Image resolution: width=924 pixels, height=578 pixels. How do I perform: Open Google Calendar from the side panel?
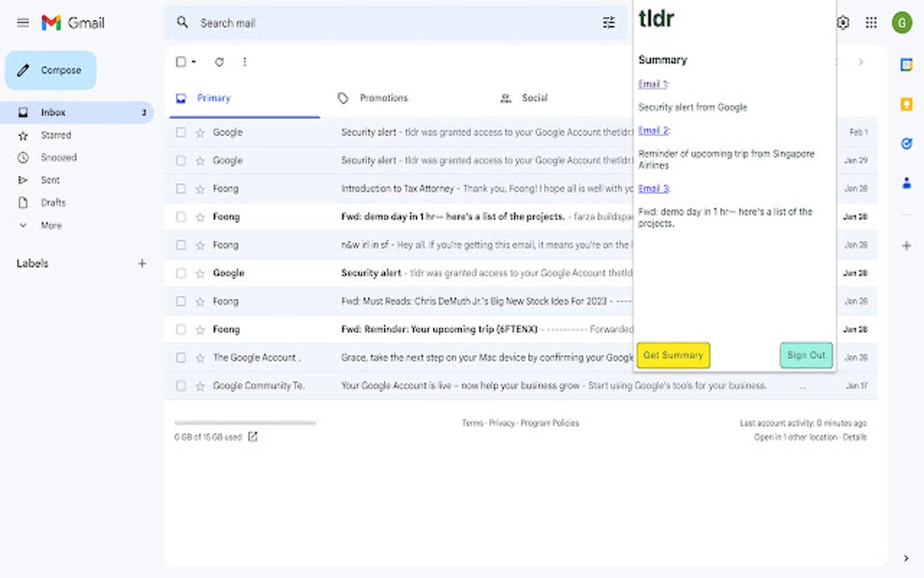pos(906,64)
